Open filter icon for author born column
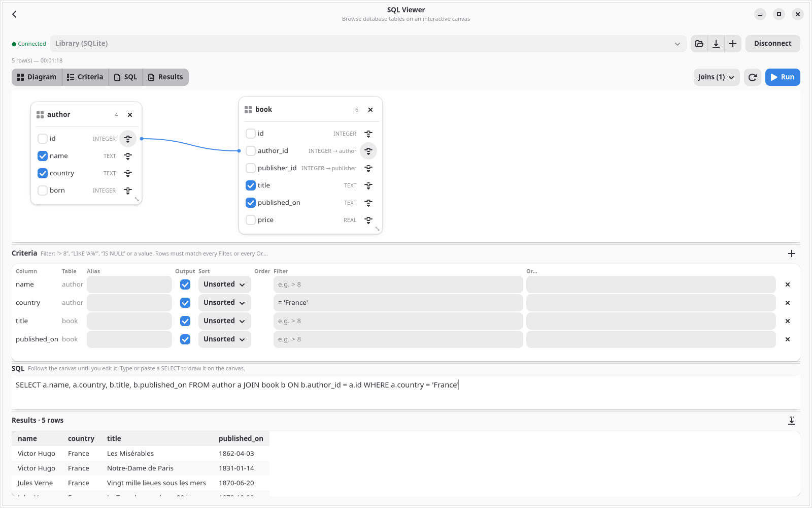812x508 pixels. pyautogui.click(x=128, y=190)
